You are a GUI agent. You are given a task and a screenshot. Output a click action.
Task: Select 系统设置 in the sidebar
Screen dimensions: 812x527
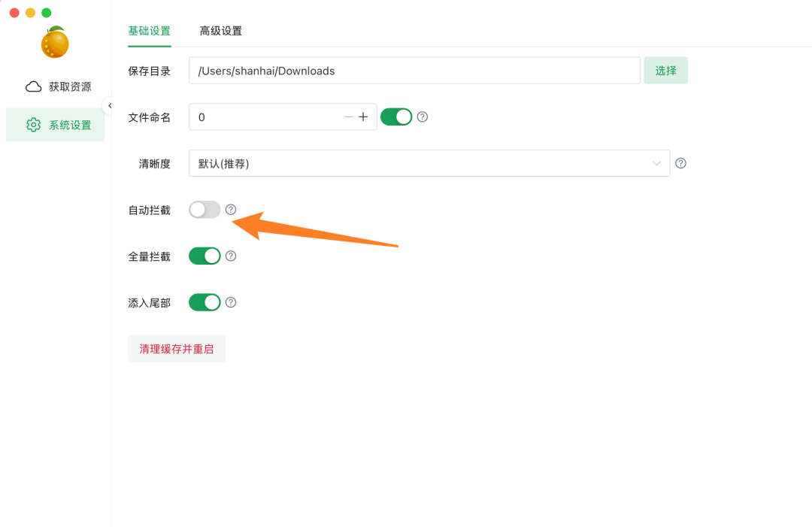[59, 125]
